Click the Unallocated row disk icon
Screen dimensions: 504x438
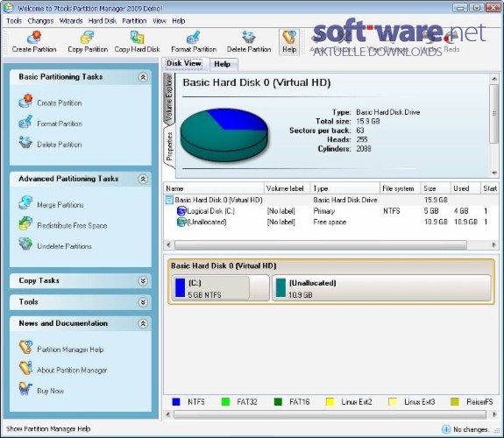[181, 222]
